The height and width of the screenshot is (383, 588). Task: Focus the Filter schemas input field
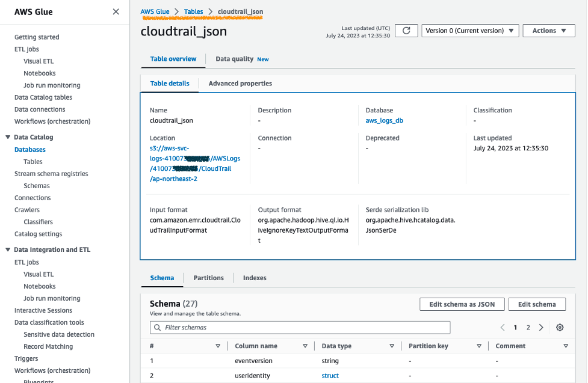tap(300, 328)
